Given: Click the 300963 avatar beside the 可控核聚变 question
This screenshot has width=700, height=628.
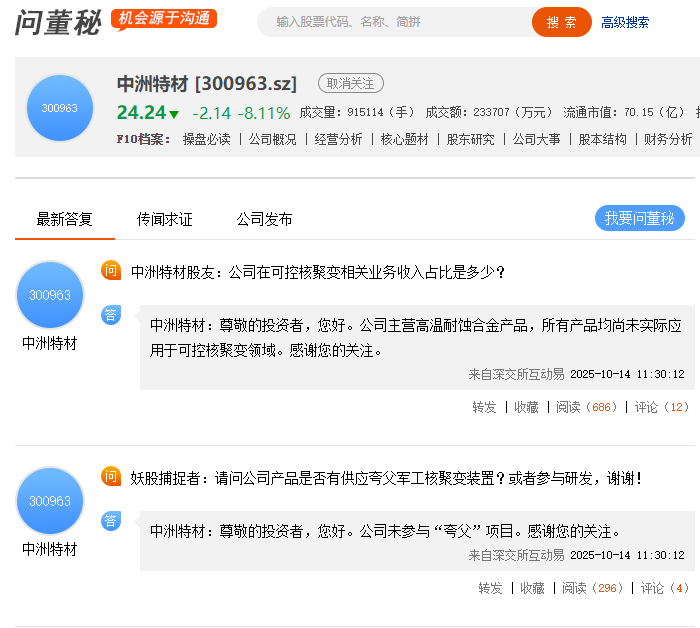Looking at the screenshot, I should [50, 295].
